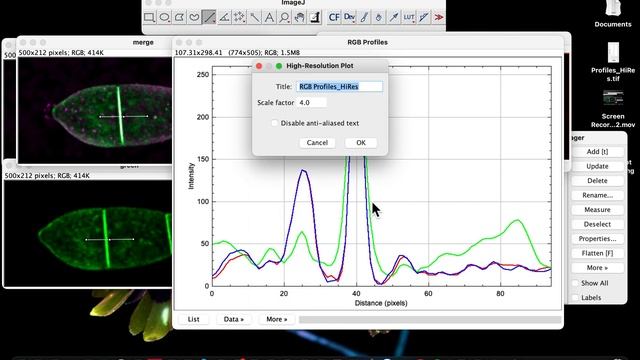Select the Polygon selection tool

coord(179,17)
